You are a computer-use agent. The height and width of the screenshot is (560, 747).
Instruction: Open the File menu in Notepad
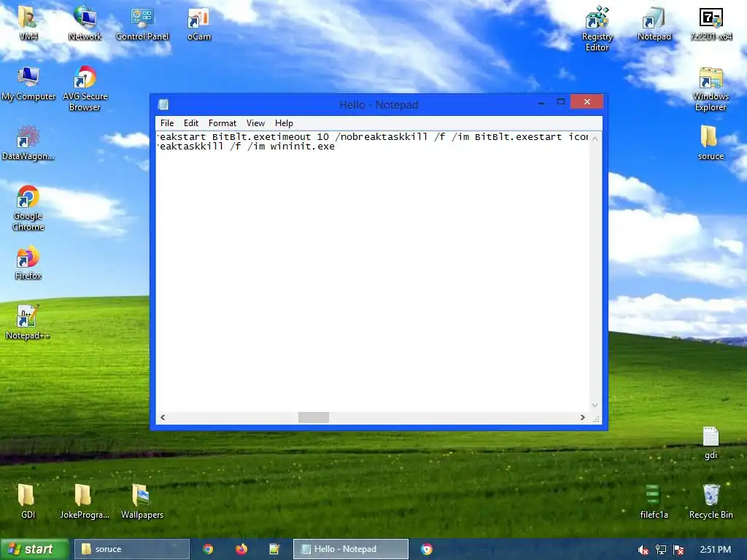(167, 122)
